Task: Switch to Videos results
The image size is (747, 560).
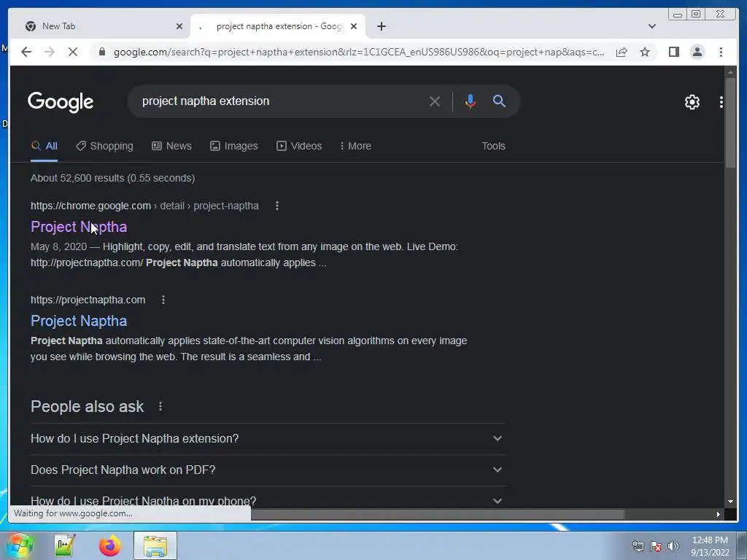Action: pos(299,146)
